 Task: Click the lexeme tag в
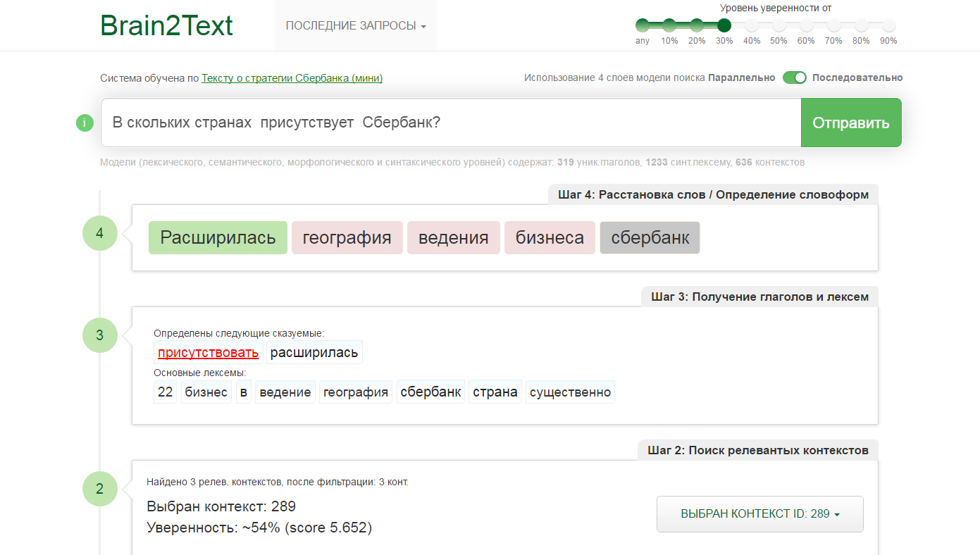[243, 392]
